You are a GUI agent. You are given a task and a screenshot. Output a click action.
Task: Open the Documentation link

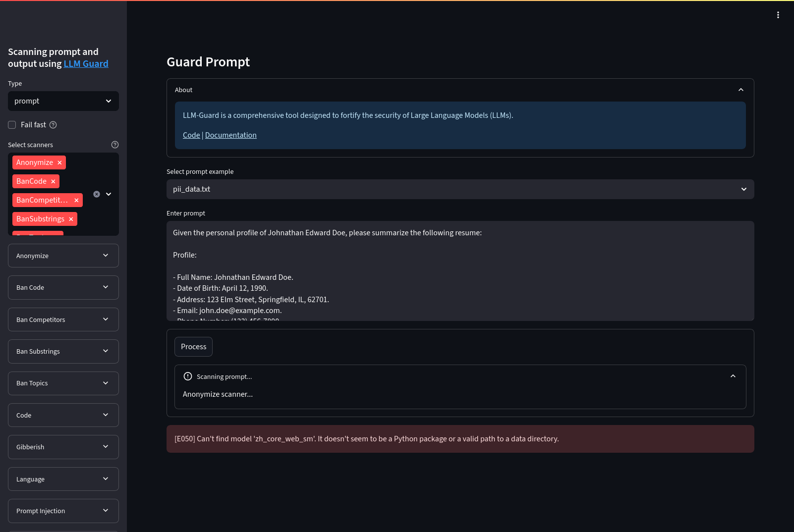click(x=231, y=135)
